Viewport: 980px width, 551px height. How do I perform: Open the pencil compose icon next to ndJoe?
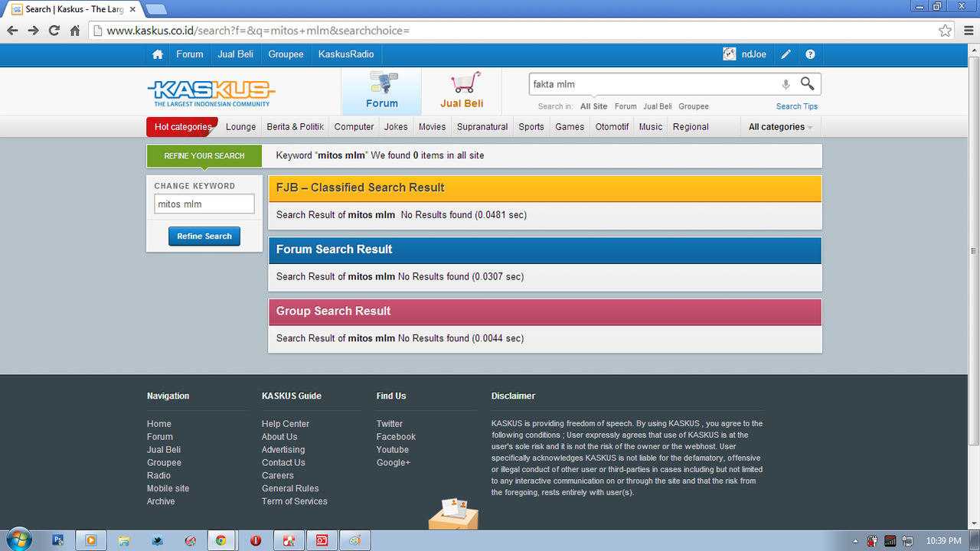coord(786,54)
